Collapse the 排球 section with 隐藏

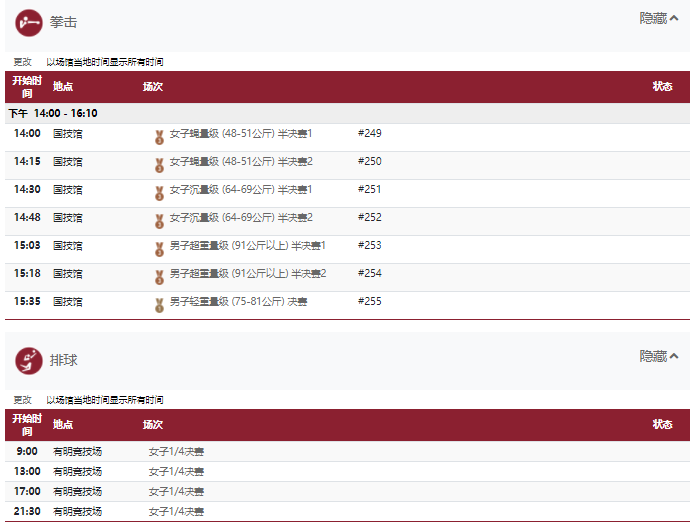(659, 356)
